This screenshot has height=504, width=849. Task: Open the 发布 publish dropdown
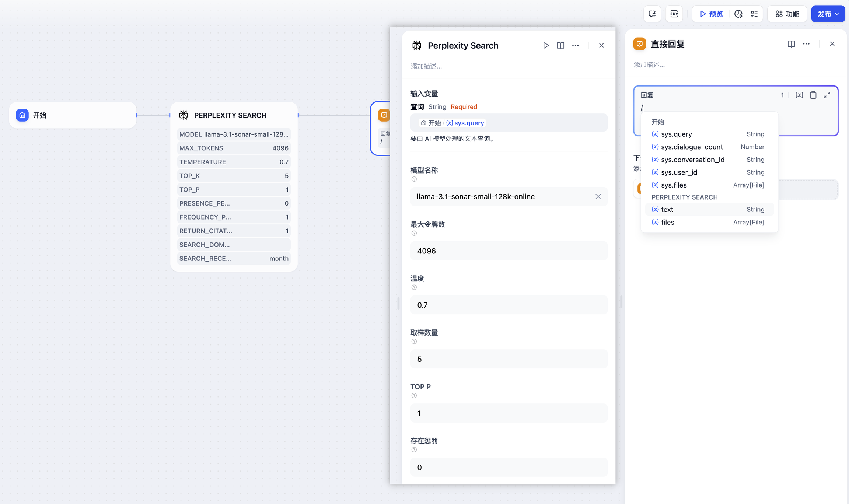coord(828,14)
